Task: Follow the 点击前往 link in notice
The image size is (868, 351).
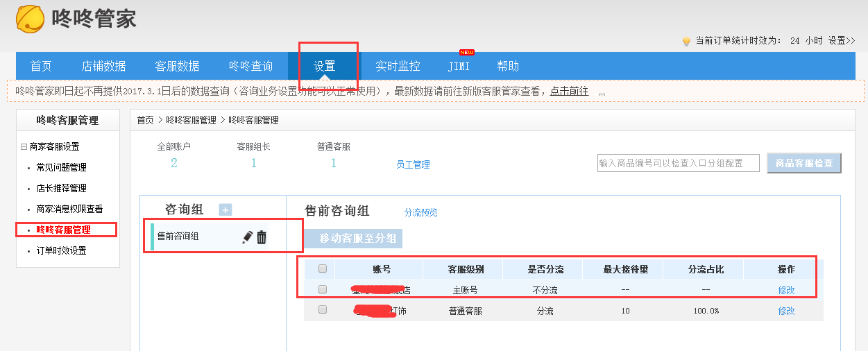Action: [x=569, y=91]
